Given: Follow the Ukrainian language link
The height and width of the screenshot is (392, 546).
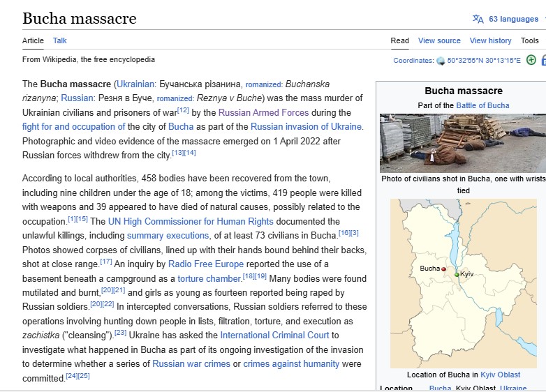Looking at the screenshot, I should (135, 84).
